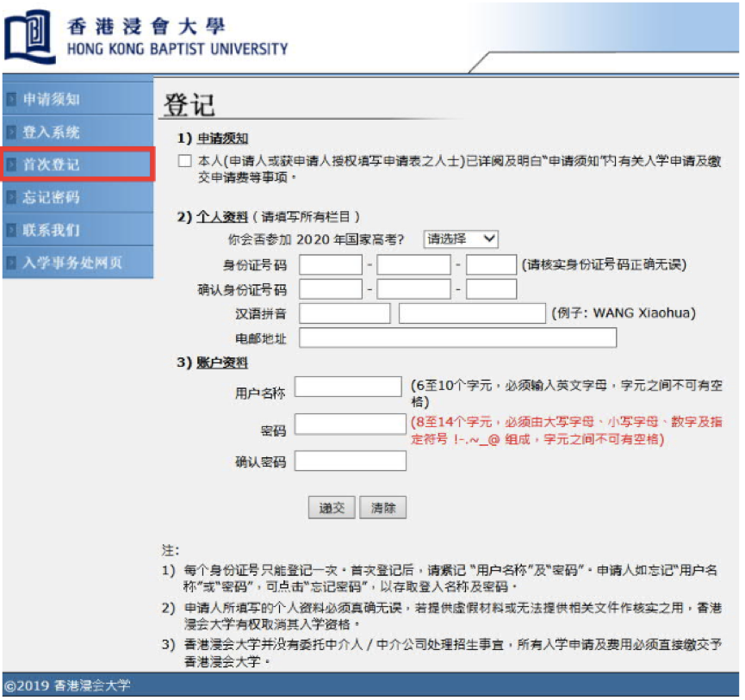745x700 pixels.
Task: Click arrow icon beside 首次登记 in sidebar
Action: (x=11, y=164)
